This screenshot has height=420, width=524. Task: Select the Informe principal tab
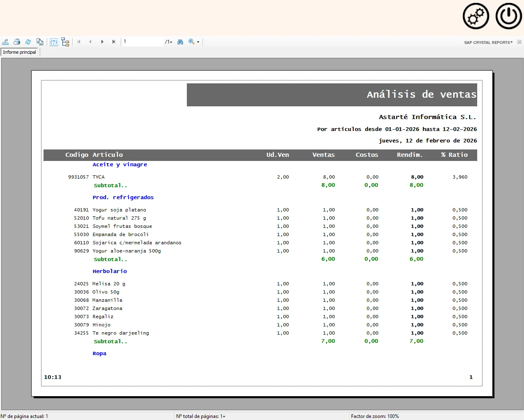(20, 53)
